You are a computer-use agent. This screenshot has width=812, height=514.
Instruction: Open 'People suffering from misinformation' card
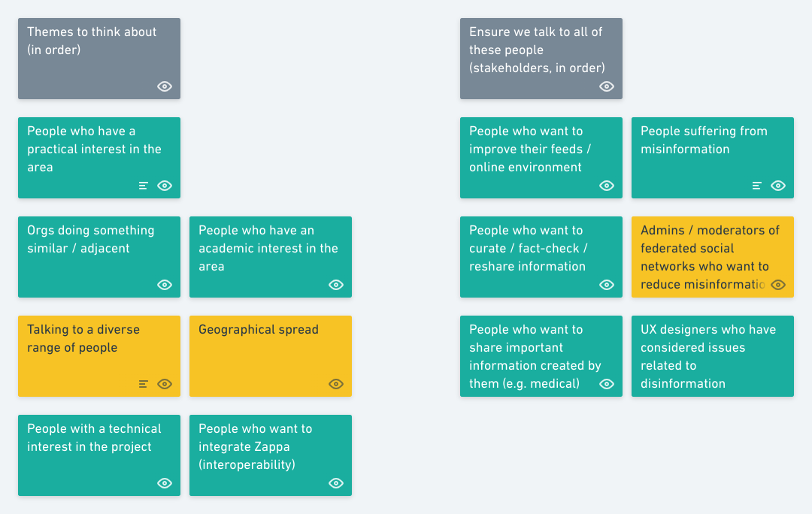(x=713, y=158)
